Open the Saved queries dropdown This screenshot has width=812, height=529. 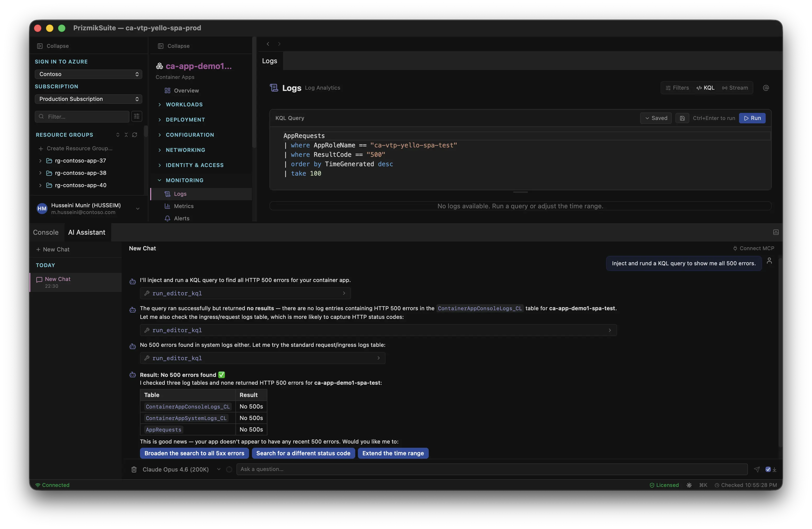656,118
